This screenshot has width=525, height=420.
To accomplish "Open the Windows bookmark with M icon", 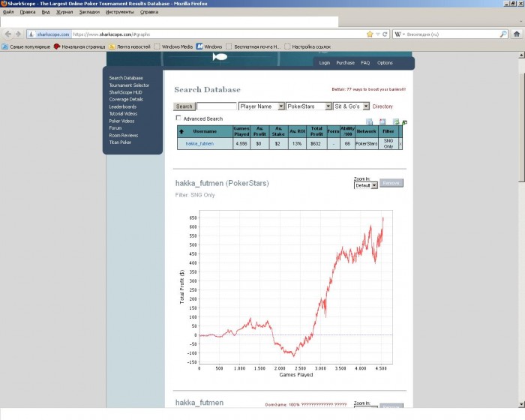I will coord(199,46).
